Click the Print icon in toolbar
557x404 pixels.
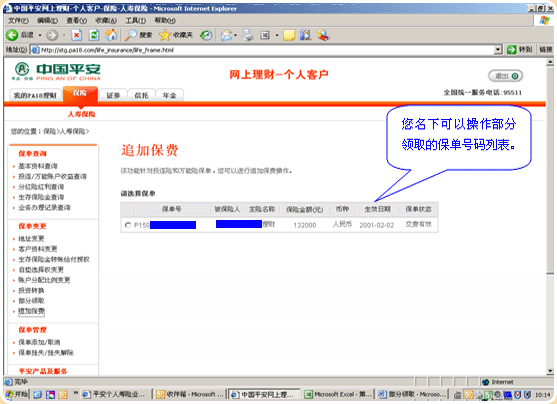point(248,35)
